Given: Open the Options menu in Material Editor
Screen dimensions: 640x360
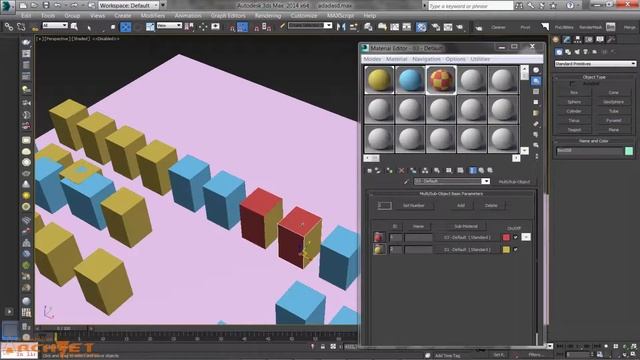Looking at the screenshot, I should click(x=455, y=59).
